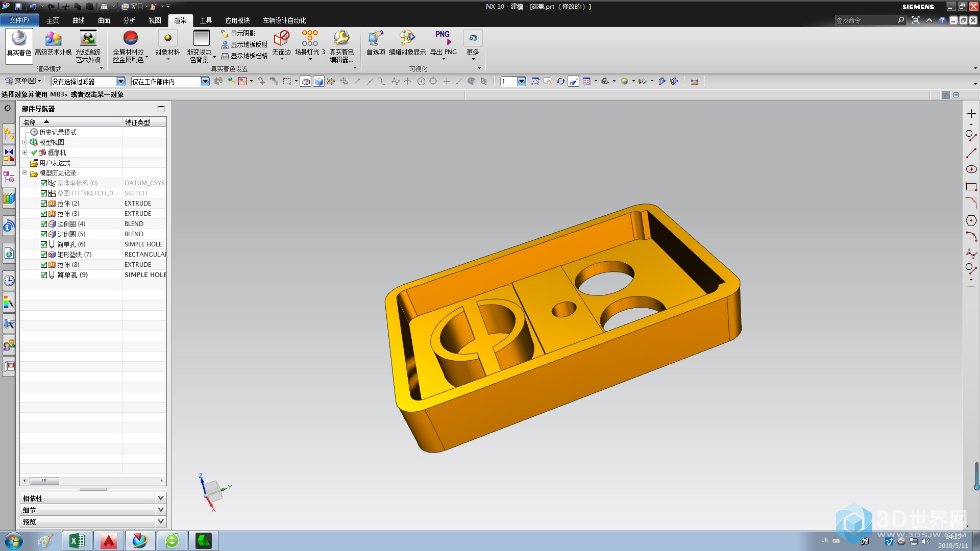
Task: Toggle checkbox for 边倒圆 (5)
Action: pyautogui.click(x=44, y=234)
